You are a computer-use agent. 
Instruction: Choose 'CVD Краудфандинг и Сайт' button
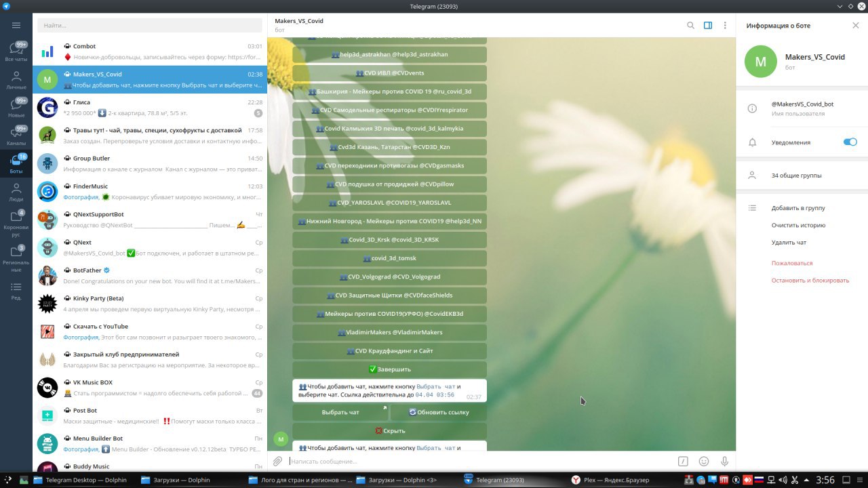tap(389, 351)
